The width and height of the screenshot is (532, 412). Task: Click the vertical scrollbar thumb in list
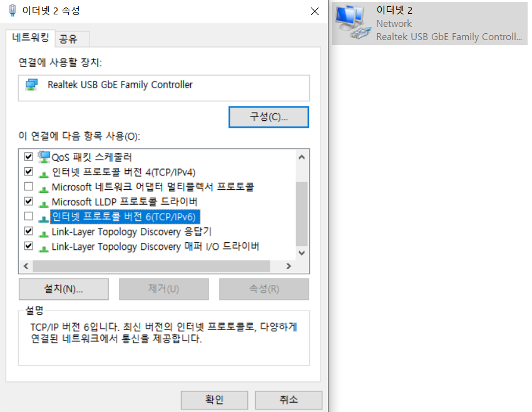pos(302,214)
